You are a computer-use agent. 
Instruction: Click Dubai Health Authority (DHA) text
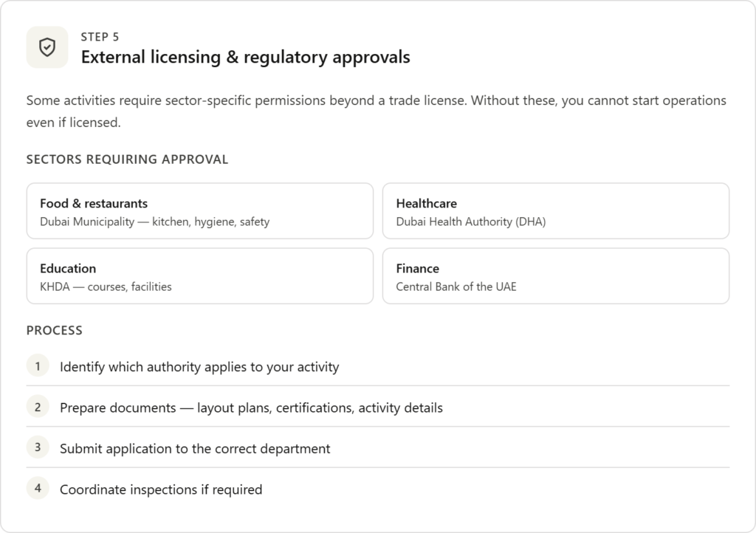pos(470,221)
